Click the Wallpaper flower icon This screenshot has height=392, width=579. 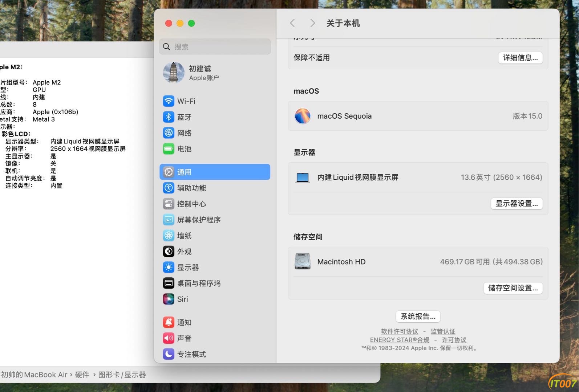[169, 236]
